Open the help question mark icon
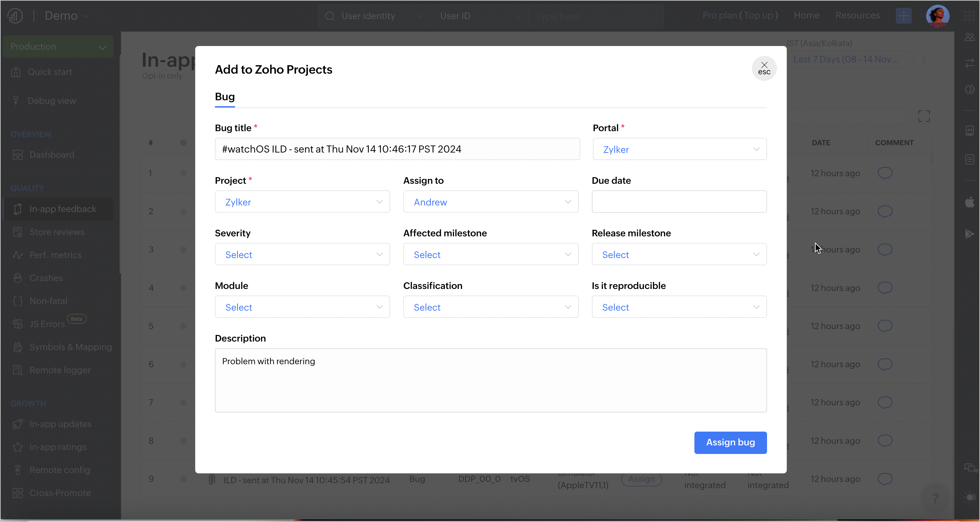980x522 pixels. (x=935, y=498)
